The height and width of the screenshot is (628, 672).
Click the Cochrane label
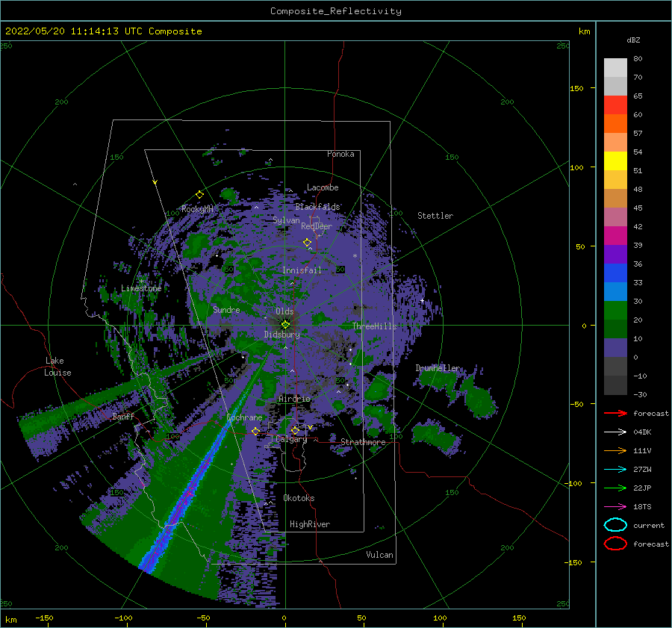coord(244,417)
